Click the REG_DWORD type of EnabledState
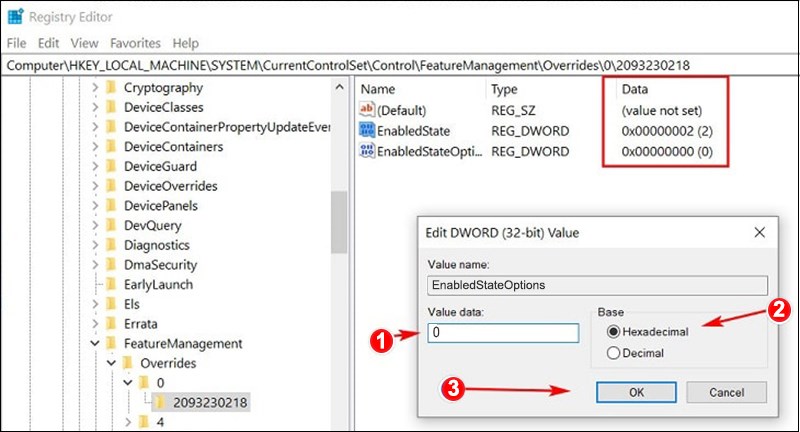This screenshot has width=800, height=432. [x=530, y=131]
